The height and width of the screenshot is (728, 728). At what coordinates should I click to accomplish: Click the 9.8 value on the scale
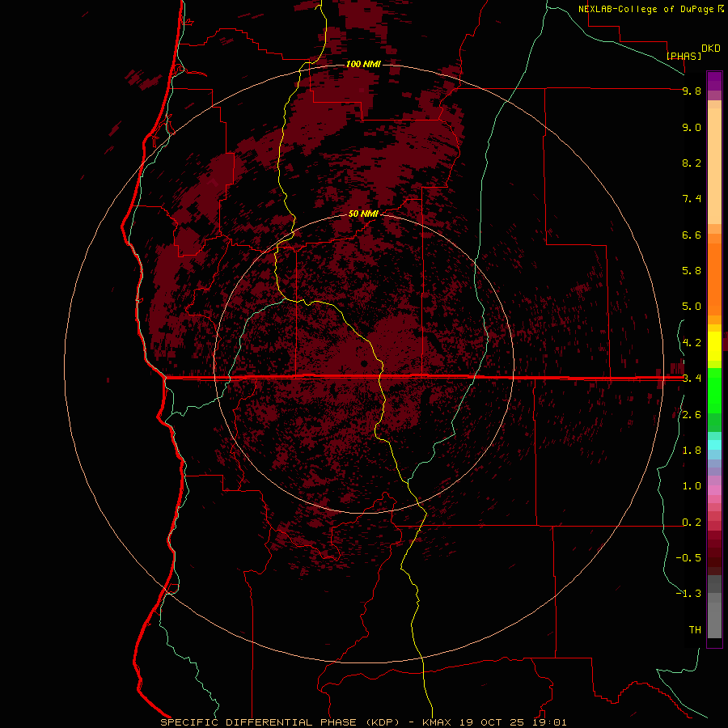click(692, 91)
